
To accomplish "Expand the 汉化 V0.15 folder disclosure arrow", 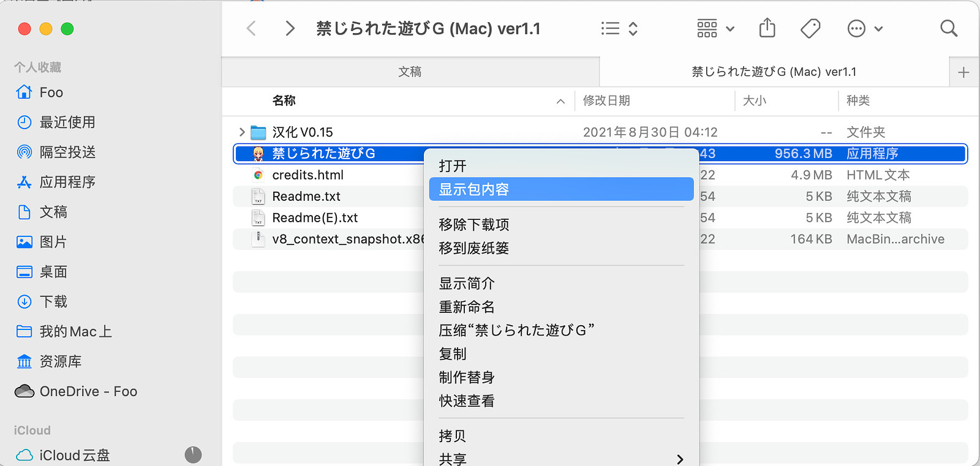I will coord(242,132).
